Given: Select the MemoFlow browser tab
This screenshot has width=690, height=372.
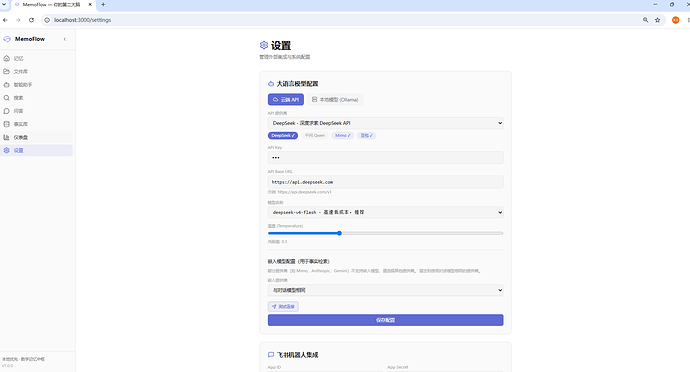Looking at the screenshot, I should [53, 5].
